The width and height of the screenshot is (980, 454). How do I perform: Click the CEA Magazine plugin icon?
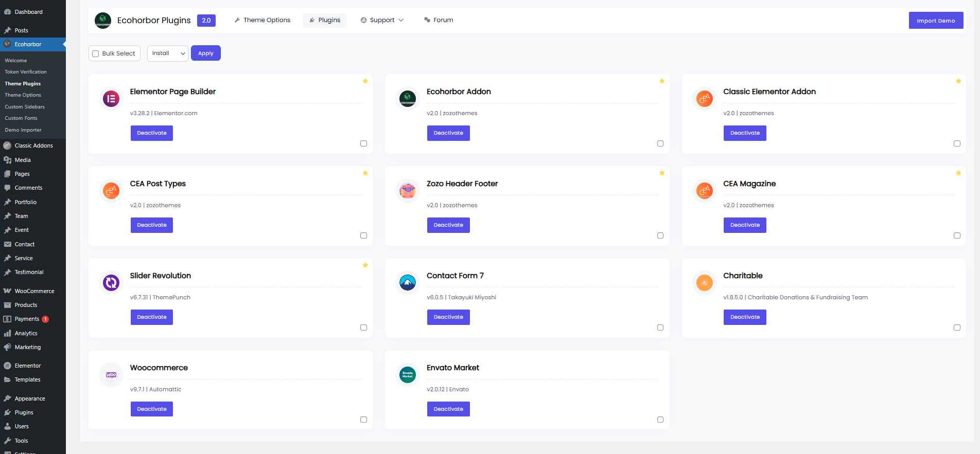pyautogui.click(x=705, y=190)
